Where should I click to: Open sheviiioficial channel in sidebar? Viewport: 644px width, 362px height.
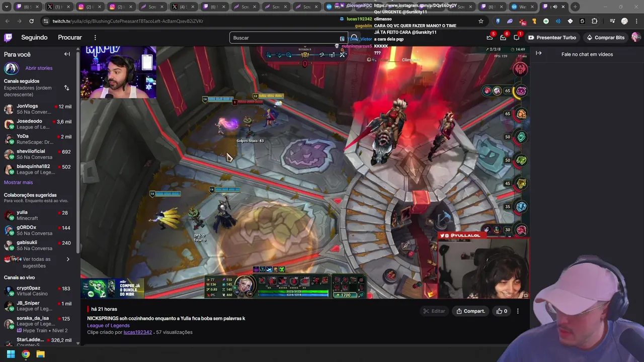point(38,154)
